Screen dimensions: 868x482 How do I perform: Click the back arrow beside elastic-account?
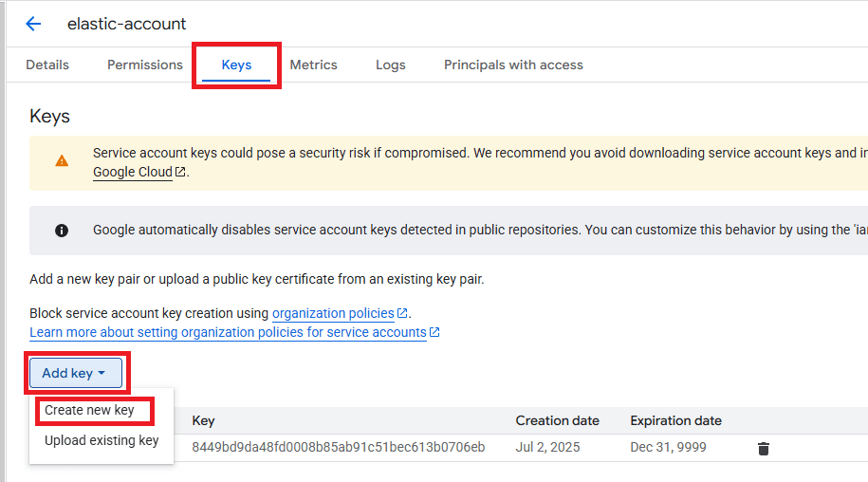[33, 24]
